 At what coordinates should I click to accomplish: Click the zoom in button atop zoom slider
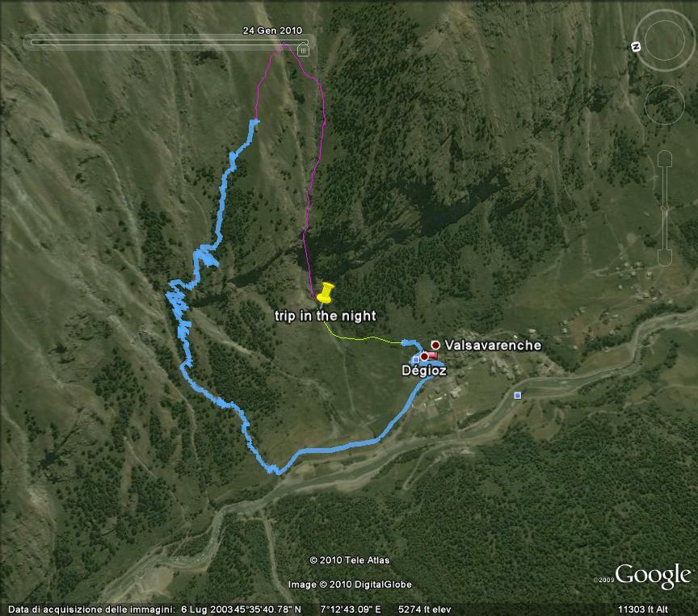[665, 158]
